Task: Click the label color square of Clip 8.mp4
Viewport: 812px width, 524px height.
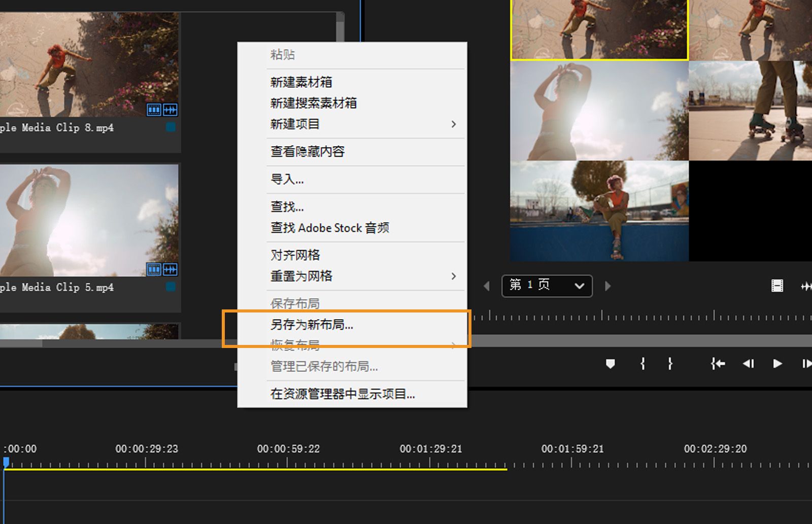Action: coord(171,127)
